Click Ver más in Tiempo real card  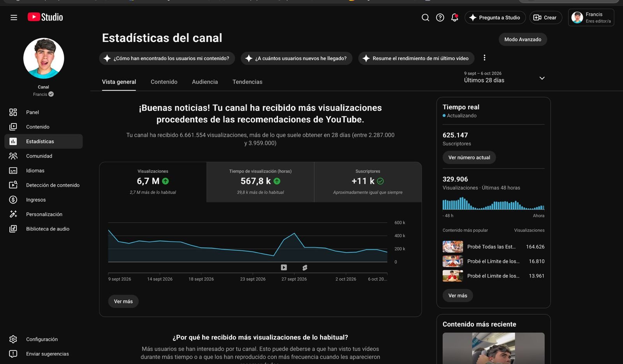click(458, 295)
